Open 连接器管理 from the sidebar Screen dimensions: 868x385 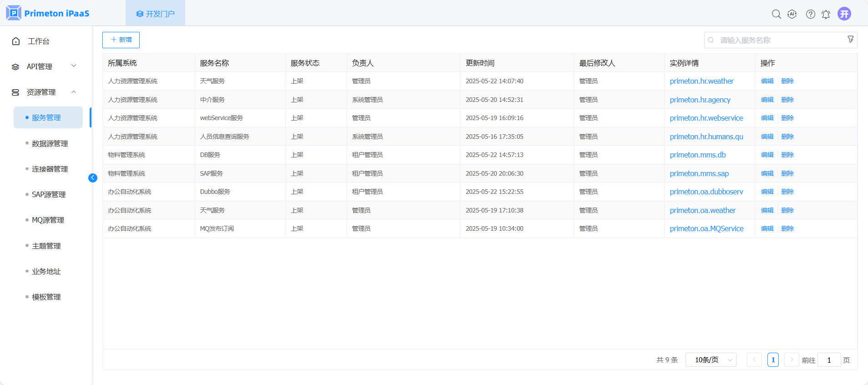click(50, 169)
